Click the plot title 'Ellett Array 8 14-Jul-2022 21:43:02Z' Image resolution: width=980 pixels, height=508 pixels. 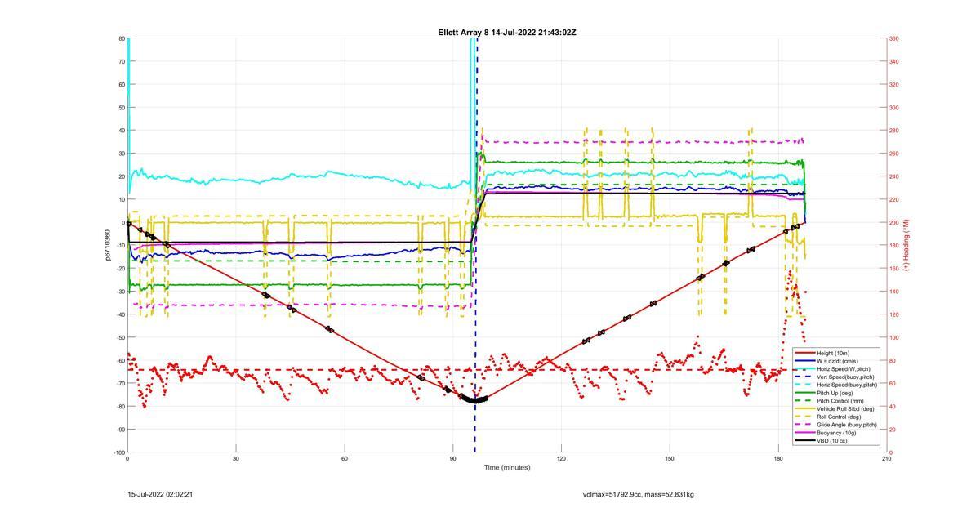pos(507,32)
